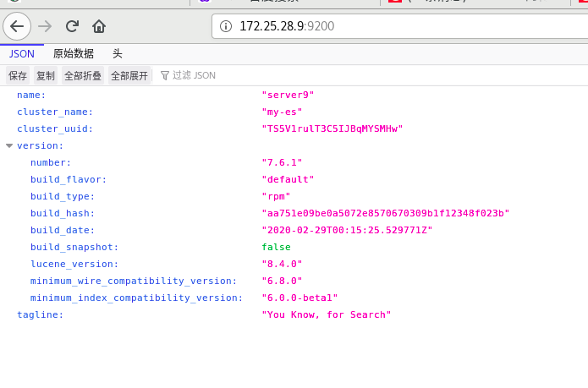588x388 pixels.
Task: Select the cluster_name key
Action: click(x=55, y=112)
